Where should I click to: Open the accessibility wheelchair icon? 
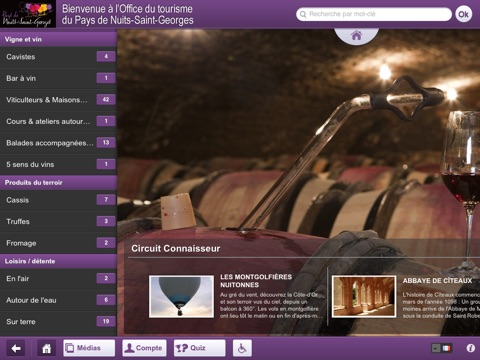pyautogui.click(x=242, y=348)
